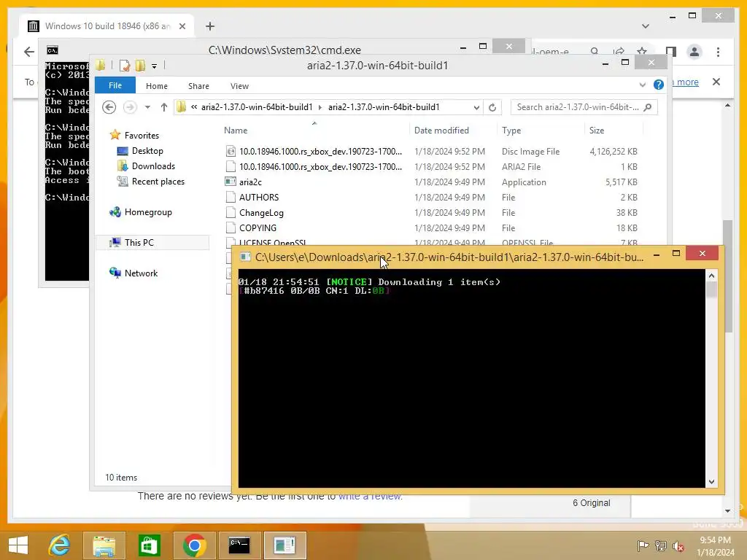Viewport: 747px width, 560px height.
Task: Sort files by Size column
Action: [614, 130]
